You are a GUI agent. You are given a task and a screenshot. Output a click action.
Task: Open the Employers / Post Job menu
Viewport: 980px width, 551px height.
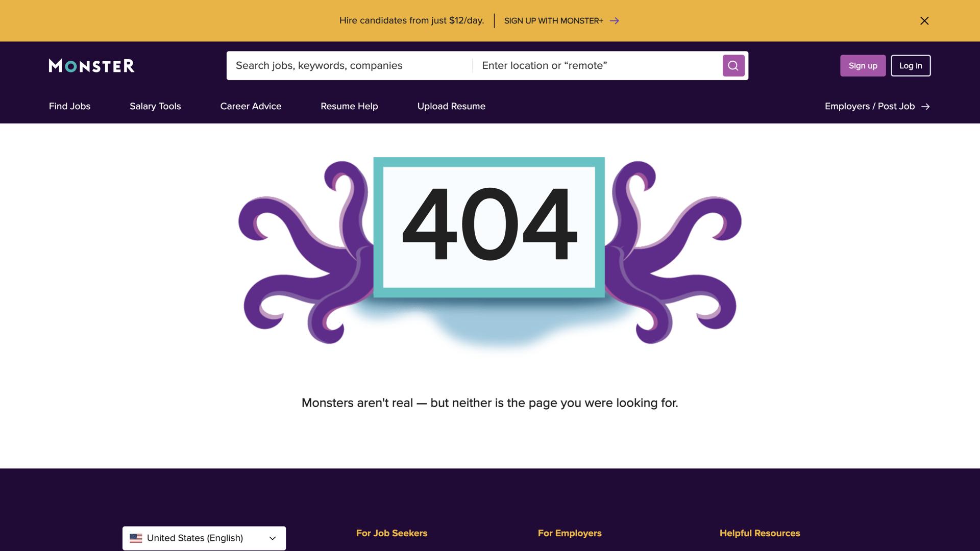pos(869,106)
